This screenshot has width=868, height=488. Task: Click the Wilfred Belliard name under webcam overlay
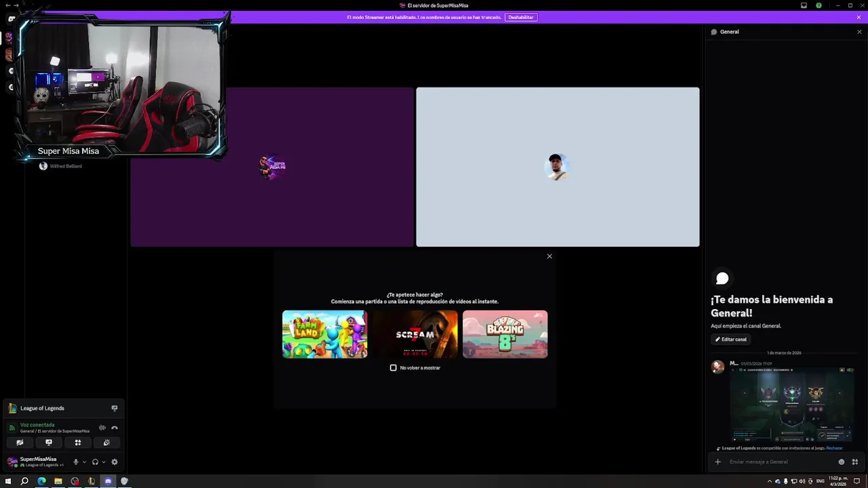pos(66,166)
